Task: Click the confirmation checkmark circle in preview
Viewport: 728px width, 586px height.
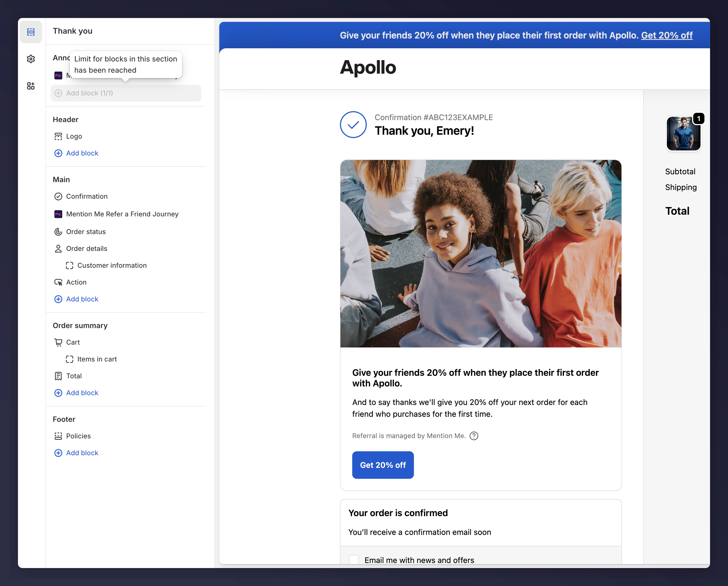Action: click(x=353, y=125)
